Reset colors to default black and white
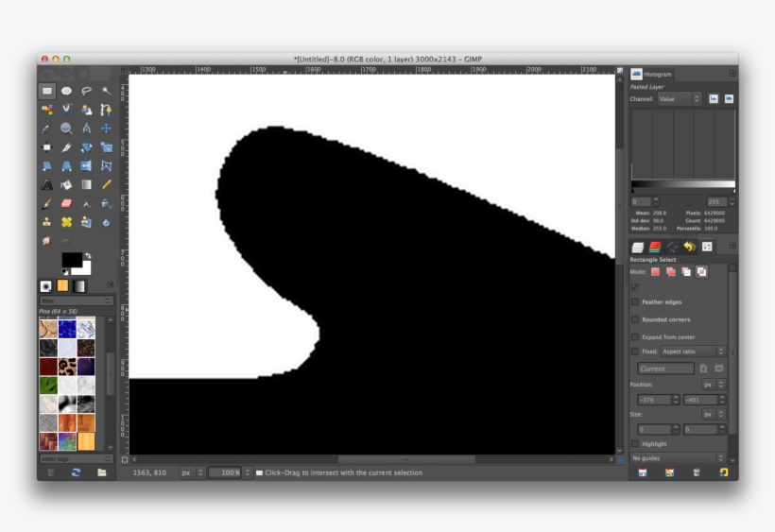The image size is (775, 532). (65, 272)
